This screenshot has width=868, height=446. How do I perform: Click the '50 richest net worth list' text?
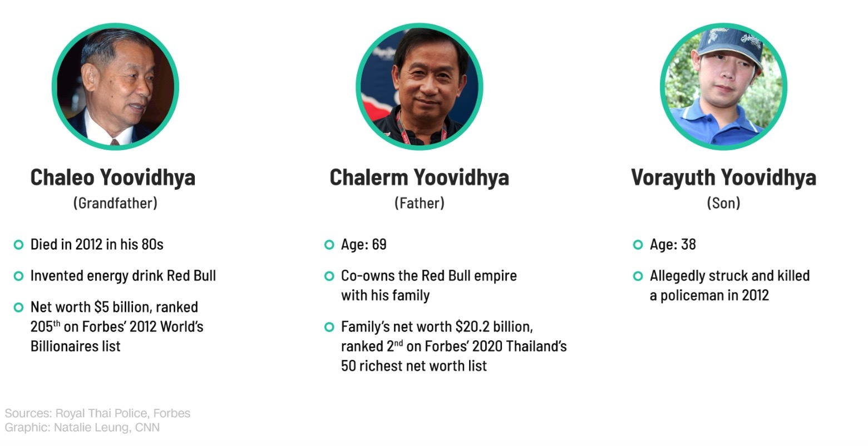[x=413, y=366]
